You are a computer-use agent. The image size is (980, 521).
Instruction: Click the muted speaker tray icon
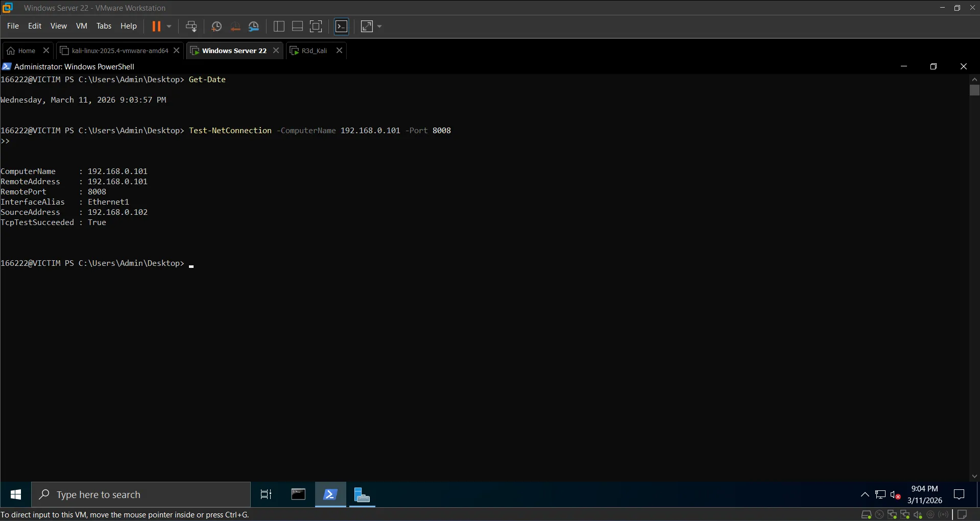point(895,494)
